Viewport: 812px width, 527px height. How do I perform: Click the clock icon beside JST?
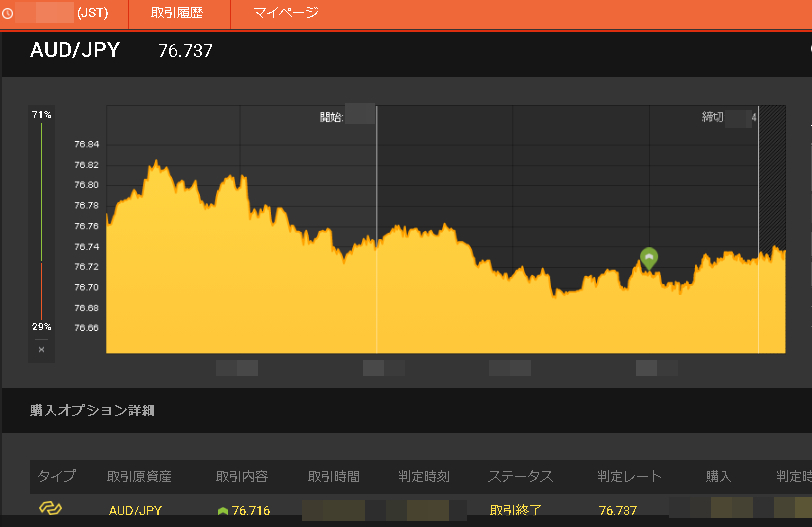[x=7, y=13]
